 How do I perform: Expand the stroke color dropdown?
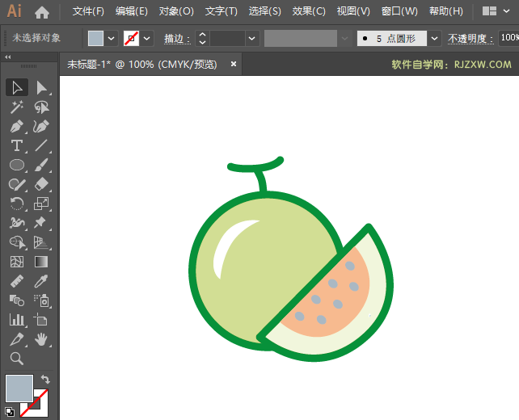point(147,38)
